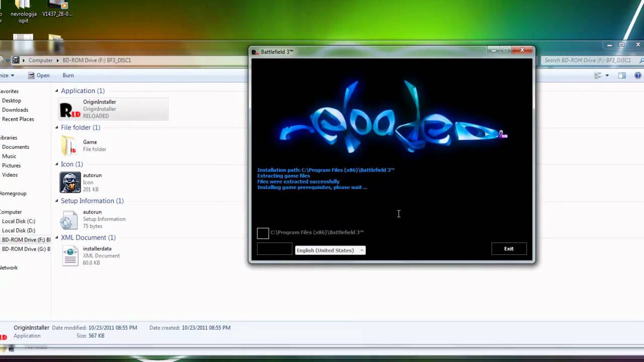The height and width of the screenshot is (362, 644).
Task: Click the computer icon in Explorer address bar
Action: tap(16, 60)
